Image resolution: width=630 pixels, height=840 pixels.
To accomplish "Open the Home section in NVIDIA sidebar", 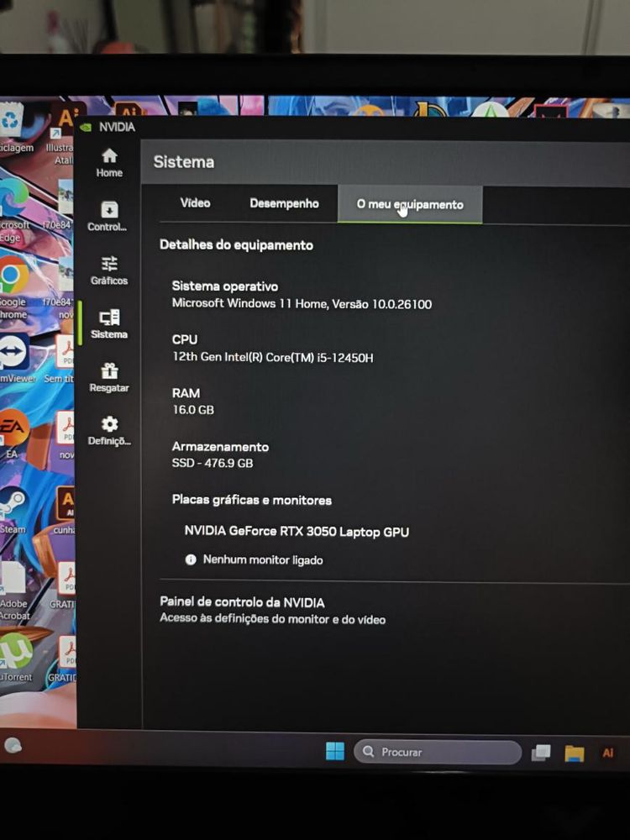I will tap(109, 163).
